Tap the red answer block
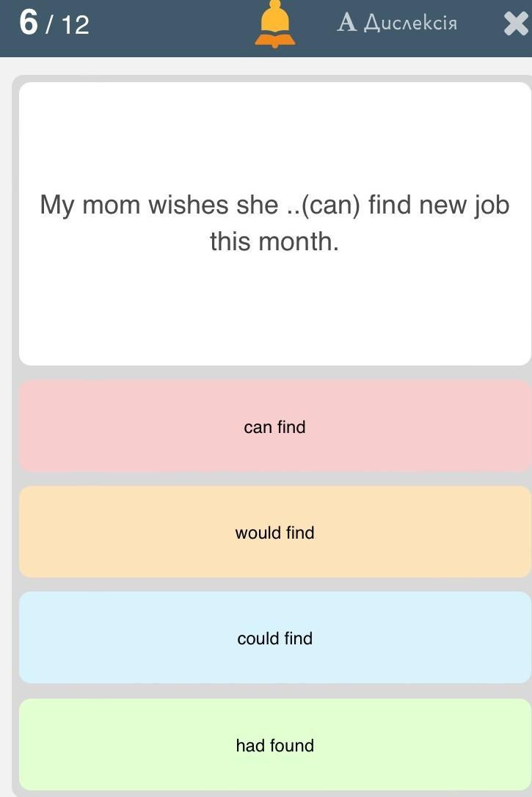The height and width of the screenshot is (797, 532). [110, 440]
